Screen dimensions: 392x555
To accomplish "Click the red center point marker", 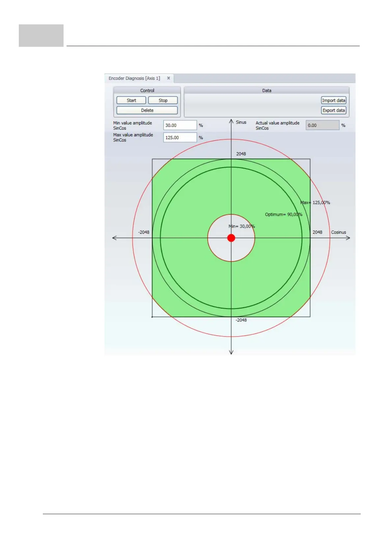I will click(x=231, y=238).
